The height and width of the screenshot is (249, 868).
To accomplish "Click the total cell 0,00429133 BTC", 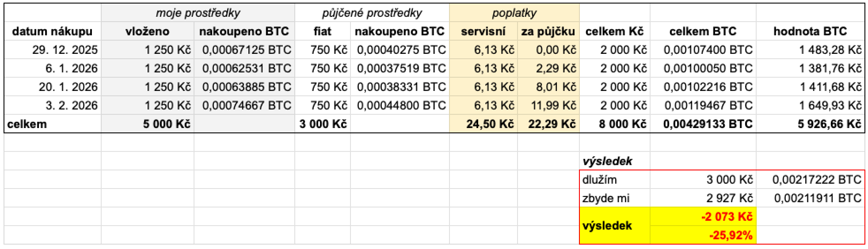I will pyautogui.click(x=708, y=124).
